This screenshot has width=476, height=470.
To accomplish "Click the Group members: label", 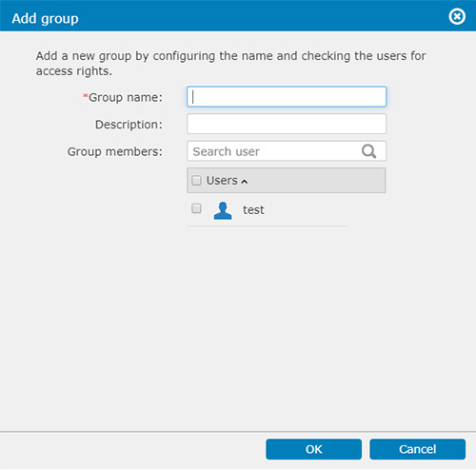I will tap(115, 151).
